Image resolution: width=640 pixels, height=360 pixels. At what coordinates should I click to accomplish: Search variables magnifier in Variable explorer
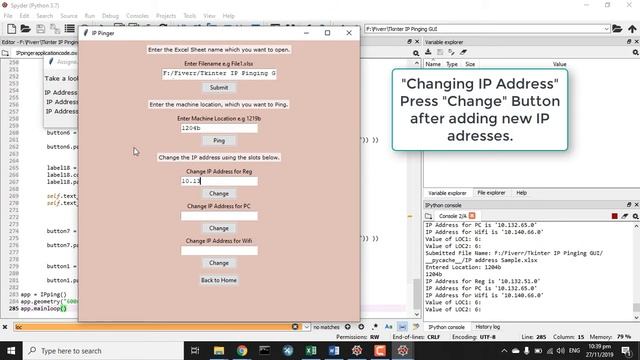(636, 53)
